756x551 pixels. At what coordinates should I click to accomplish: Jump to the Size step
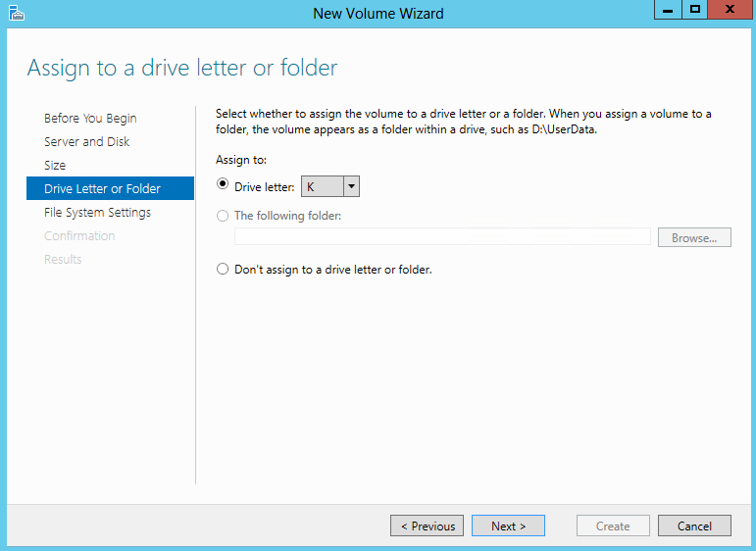(55, 166)
